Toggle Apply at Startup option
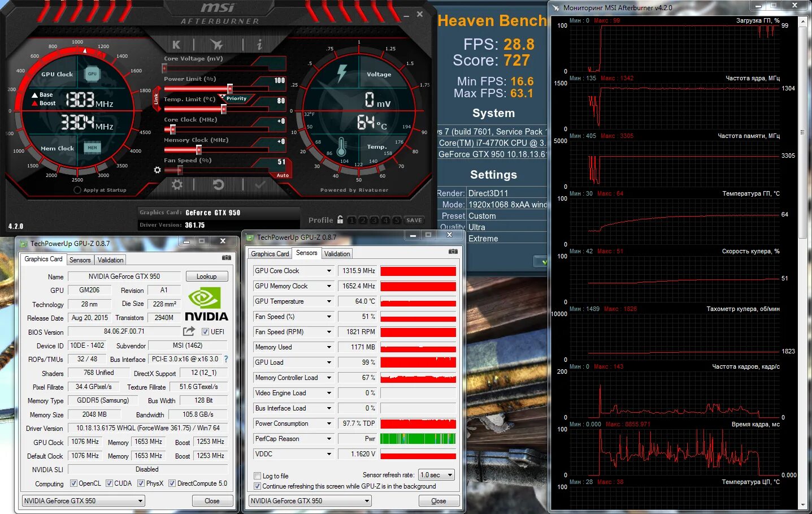Viewport: 812px width, 514px height. pos(77,190)
